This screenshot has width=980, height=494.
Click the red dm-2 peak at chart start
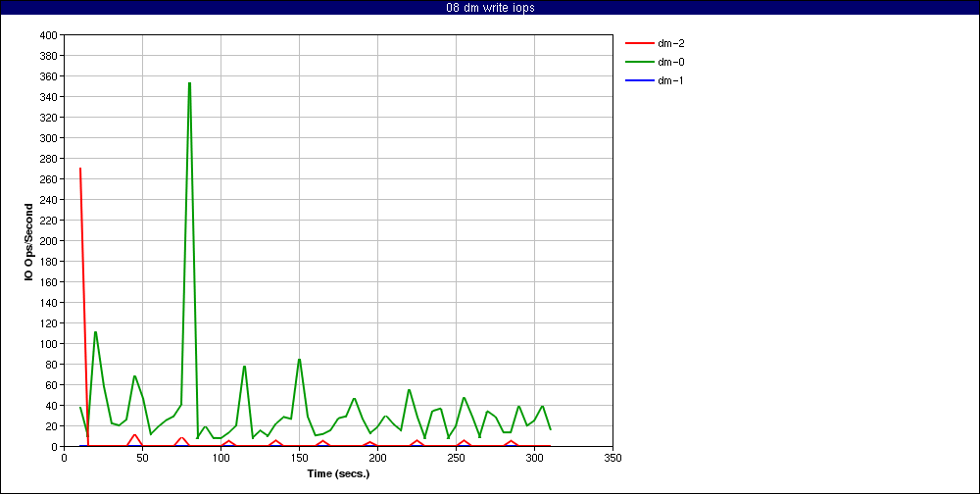pyautogui.click(x=80, y=169)
